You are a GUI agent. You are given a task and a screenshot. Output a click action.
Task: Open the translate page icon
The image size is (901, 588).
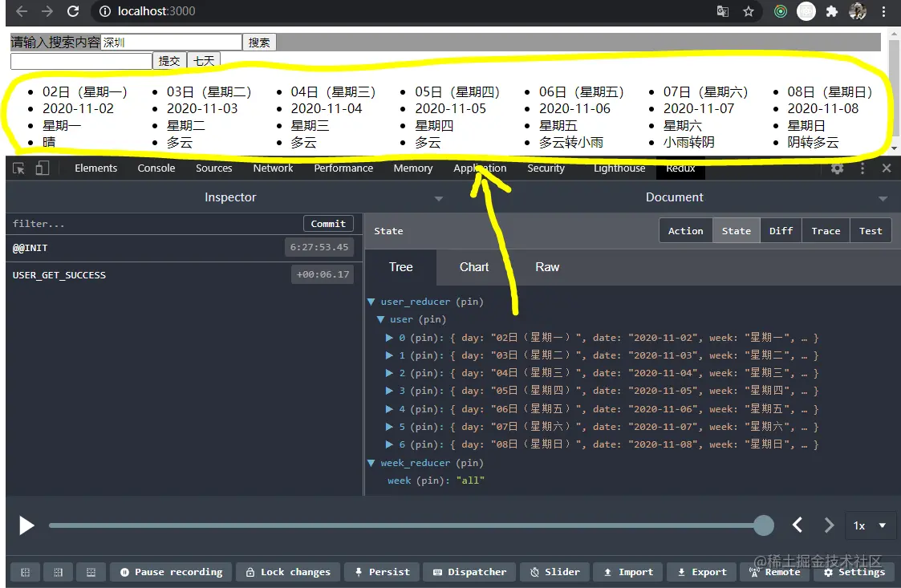(x=723, y=11)
